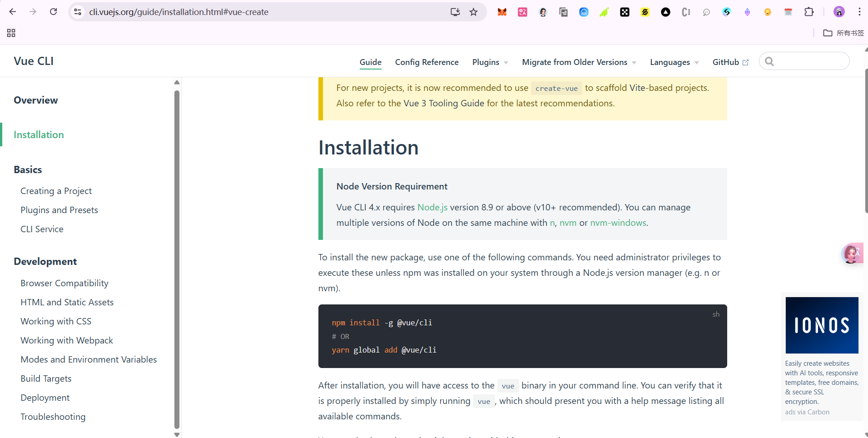
Task: Open Working with CSS page
Action: pyautogui.click(x=56, y=321)
